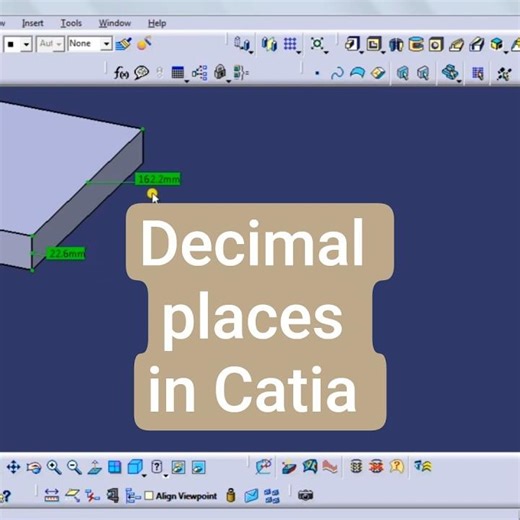Click the blue surface Fill icon
Viewport: 520px width, 520px height.
pos(357,72)
